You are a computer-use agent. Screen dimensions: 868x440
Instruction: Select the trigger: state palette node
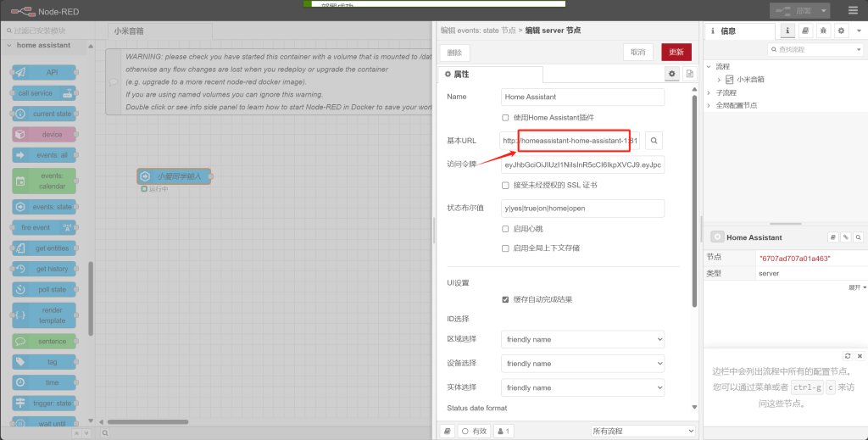click(44, 403)
